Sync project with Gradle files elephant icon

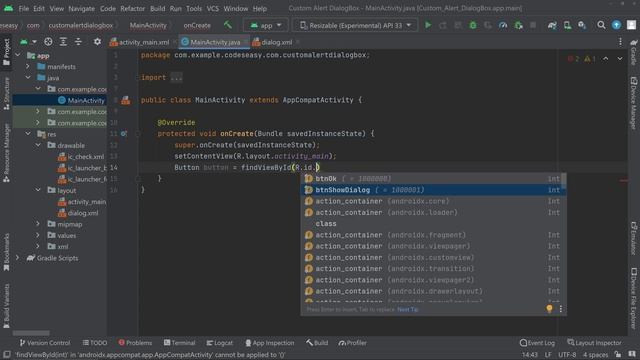(x=552, y=25)
